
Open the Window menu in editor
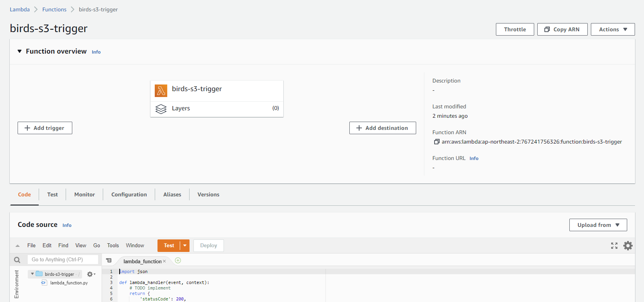point(135,246)
